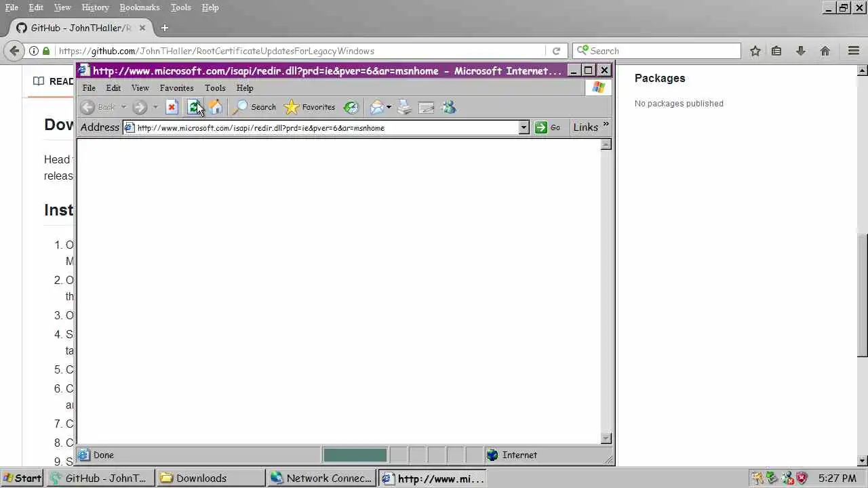Open the History pane icon in Internet Explorer
868x488 pixels.
pyautogui.click(x=351, y=107)
